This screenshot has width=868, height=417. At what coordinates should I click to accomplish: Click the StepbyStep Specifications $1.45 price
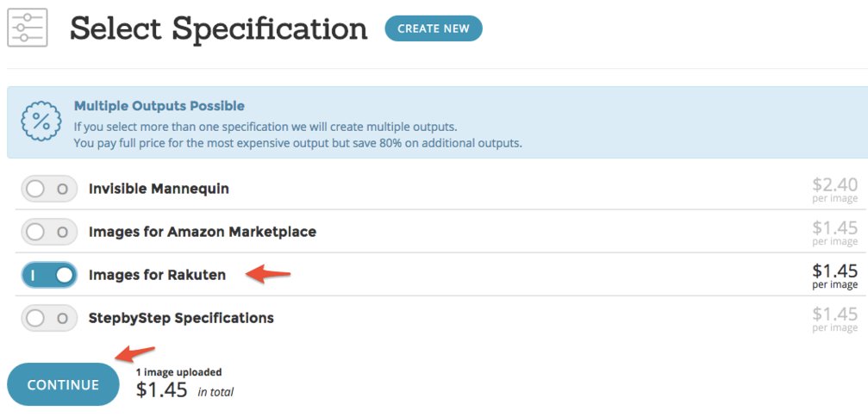click(834, 318)
